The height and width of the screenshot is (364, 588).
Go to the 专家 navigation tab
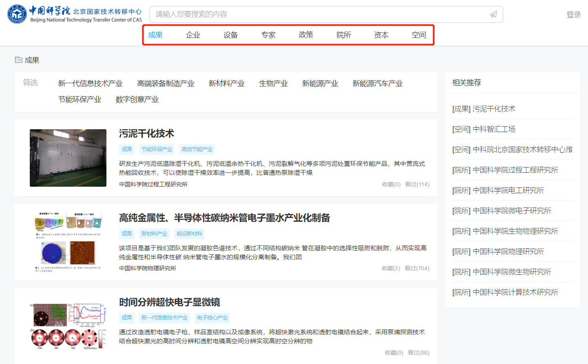[x=268, y=35]
